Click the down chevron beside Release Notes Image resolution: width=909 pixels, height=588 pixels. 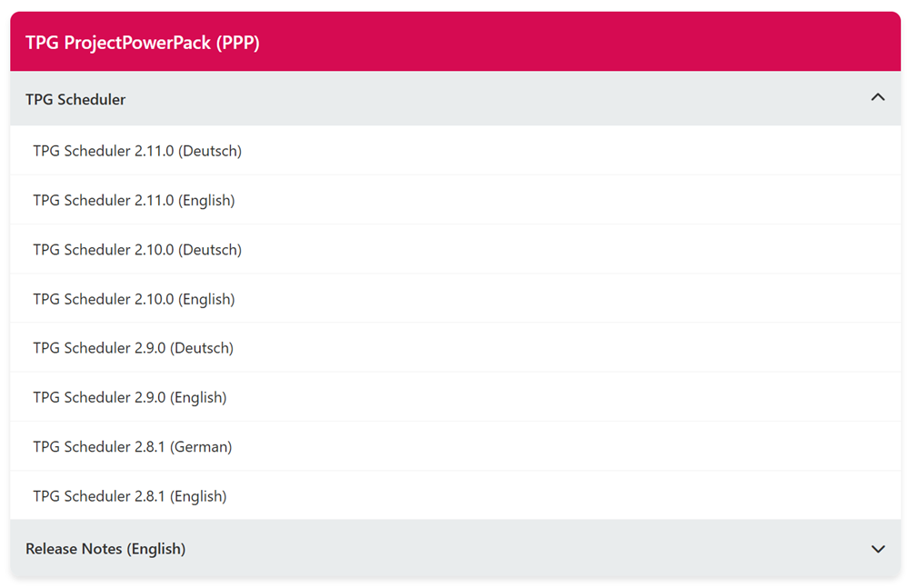tap(877, 549)
